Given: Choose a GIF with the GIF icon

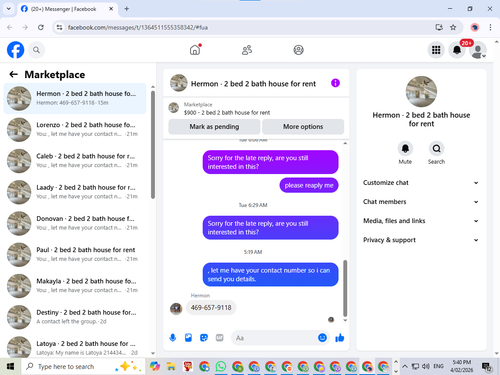Looking at the screenshot, I should point(219,338).
